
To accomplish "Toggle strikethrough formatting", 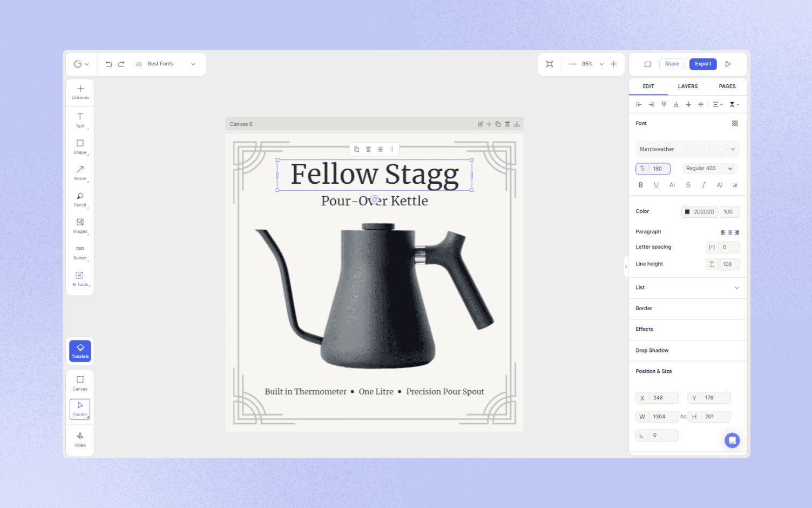I will pos(688,185).
